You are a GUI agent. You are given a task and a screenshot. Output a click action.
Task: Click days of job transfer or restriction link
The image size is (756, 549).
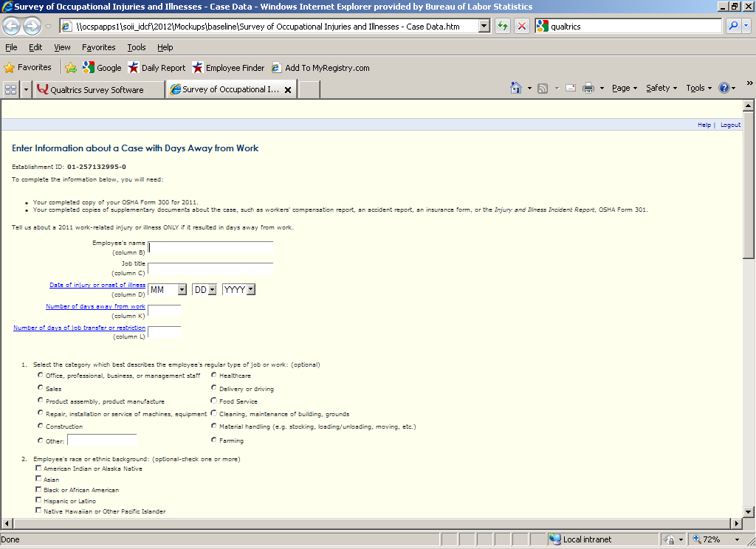click(79, 328)
